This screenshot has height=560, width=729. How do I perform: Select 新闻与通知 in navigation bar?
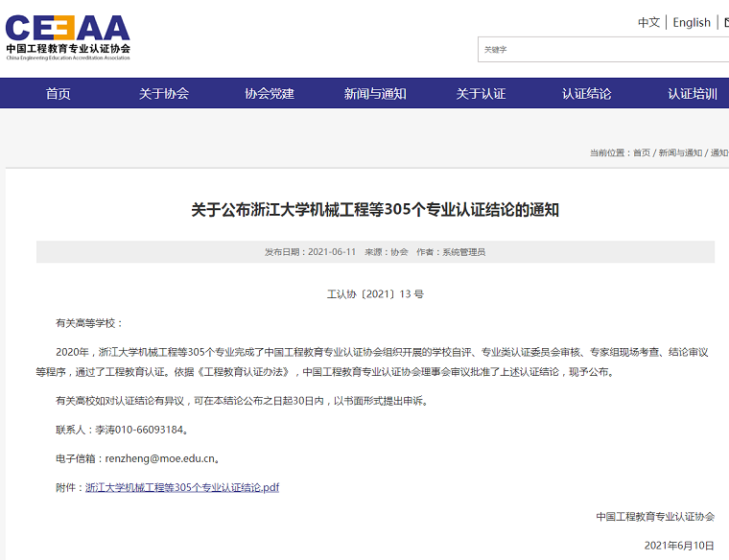pyautogui.click(x=375, y=93)
